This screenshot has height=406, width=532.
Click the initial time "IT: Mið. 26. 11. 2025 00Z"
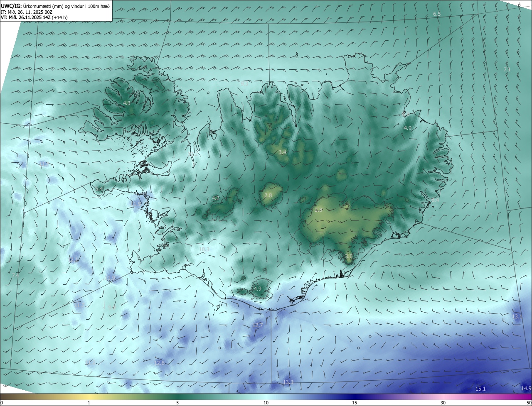coord(27,12)
